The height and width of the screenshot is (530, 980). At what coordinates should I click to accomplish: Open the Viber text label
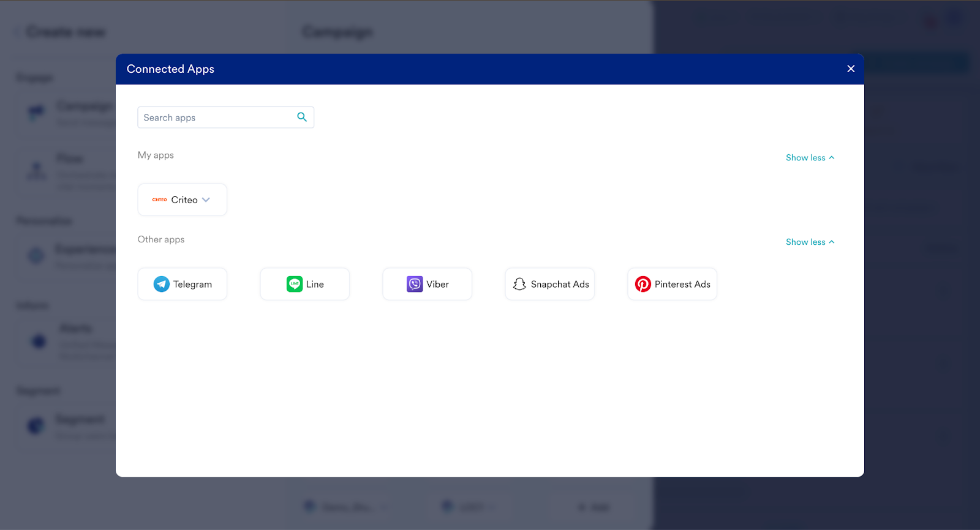(x=437, y=285)
